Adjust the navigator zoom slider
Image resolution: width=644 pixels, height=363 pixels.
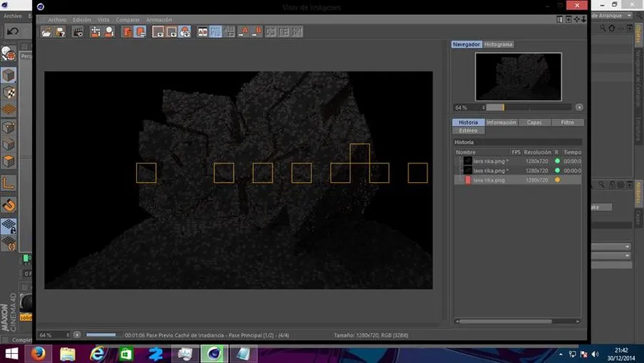pos(529,107)
